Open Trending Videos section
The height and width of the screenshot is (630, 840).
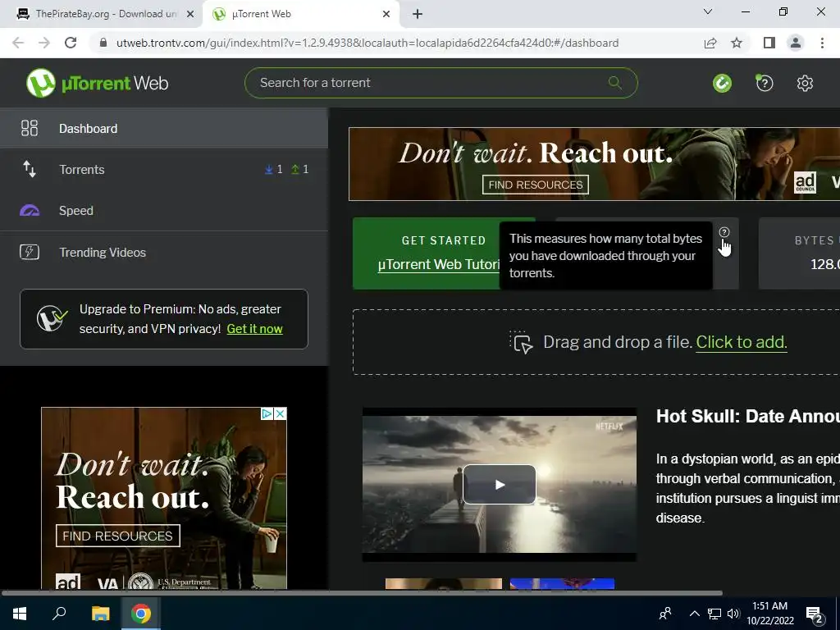[164, 252]
